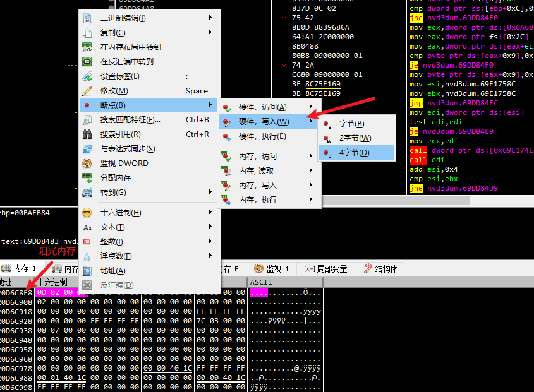Click the 设置标签 label tag icon
Image resolution: width=534 pixels, height=392 pixels.
(87, 76)
